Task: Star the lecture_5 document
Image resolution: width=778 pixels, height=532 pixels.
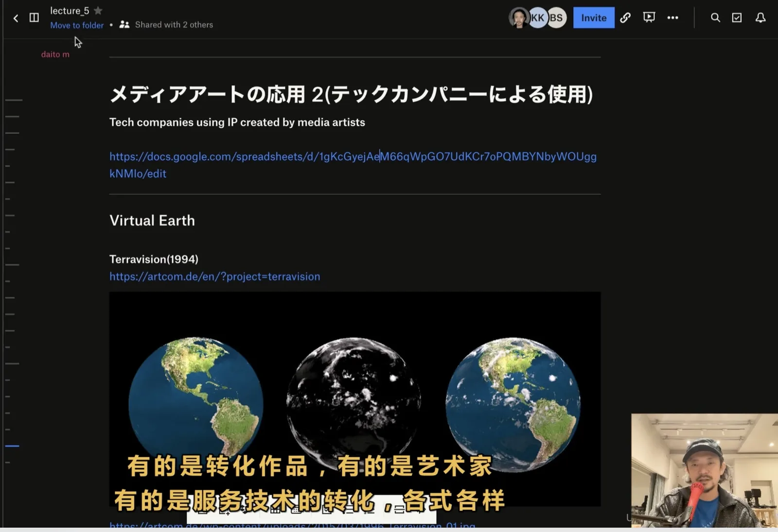Action: (98, 10)
